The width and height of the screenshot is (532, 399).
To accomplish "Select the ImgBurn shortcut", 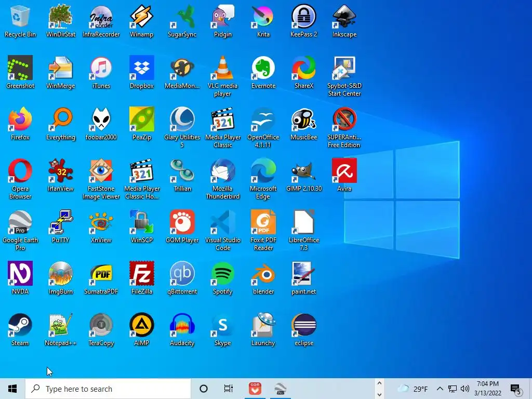I will (61, 278).
